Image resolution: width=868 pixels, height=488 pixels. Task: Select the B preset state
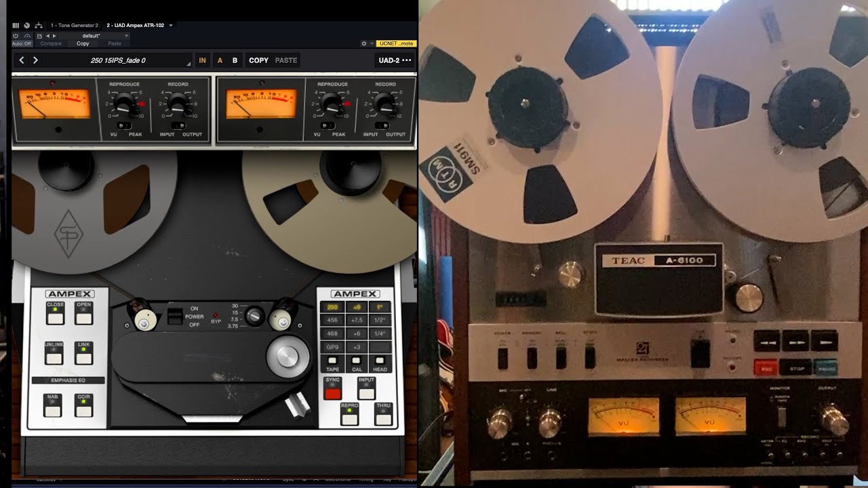tap(235, 60)
